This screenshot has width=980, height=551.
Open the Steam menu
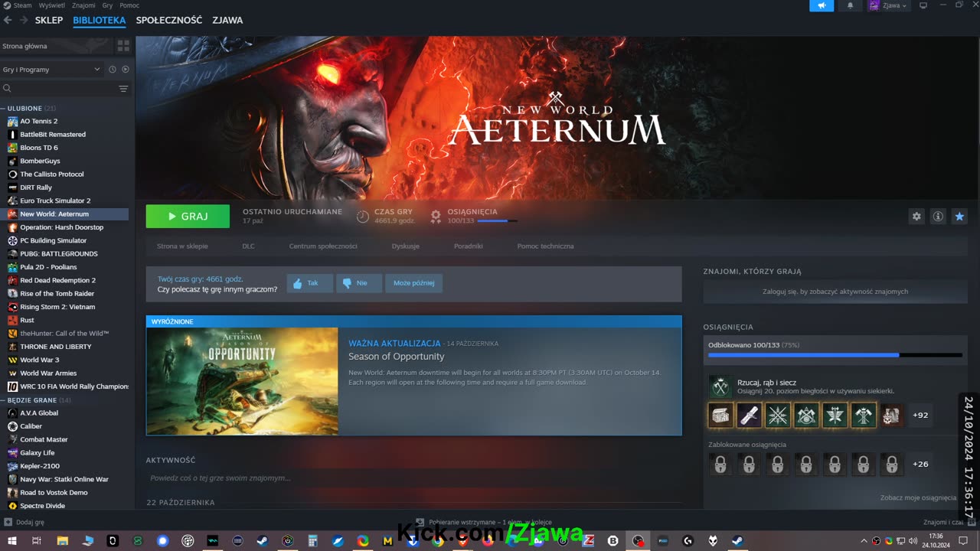[22, 5]
